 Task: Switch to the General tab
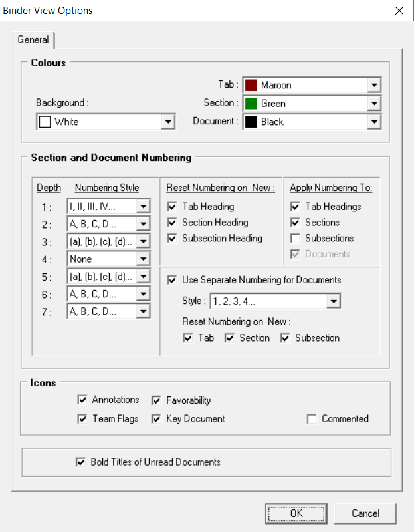click(x=33, y=40)
